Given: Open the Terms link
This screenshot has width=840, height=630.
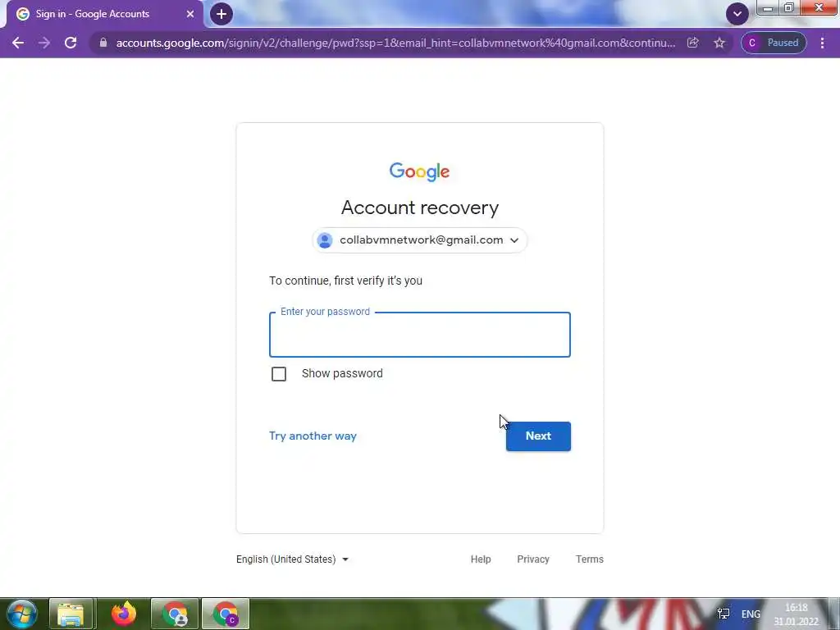Looking at the screenshot, I should (x=589, y=559).
